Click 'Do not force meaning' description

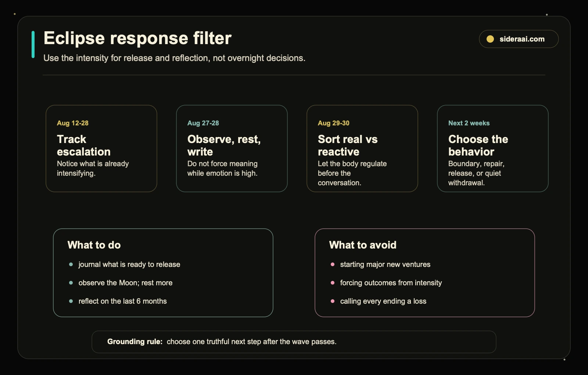point(222,168)
